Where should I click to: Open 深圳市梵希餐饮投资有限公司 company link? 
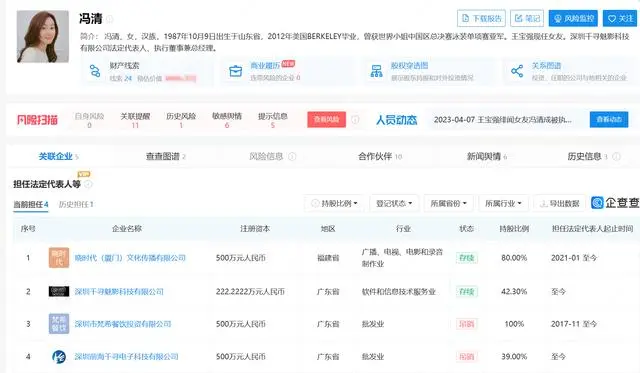(x=122, y=324)
